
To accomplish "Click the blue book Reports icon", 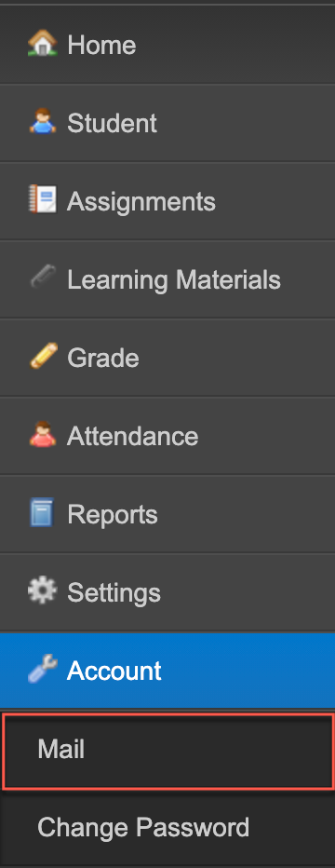I will (42, 512).
